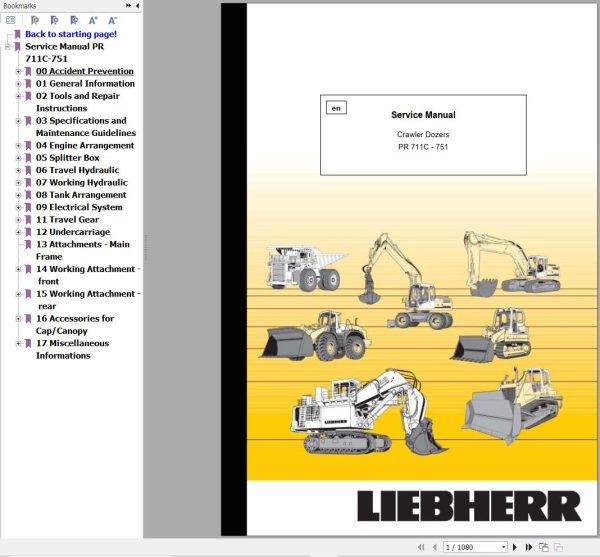Expand '11 Travel Gear' bookmark

pyautogui.click(x=18, y=220)
